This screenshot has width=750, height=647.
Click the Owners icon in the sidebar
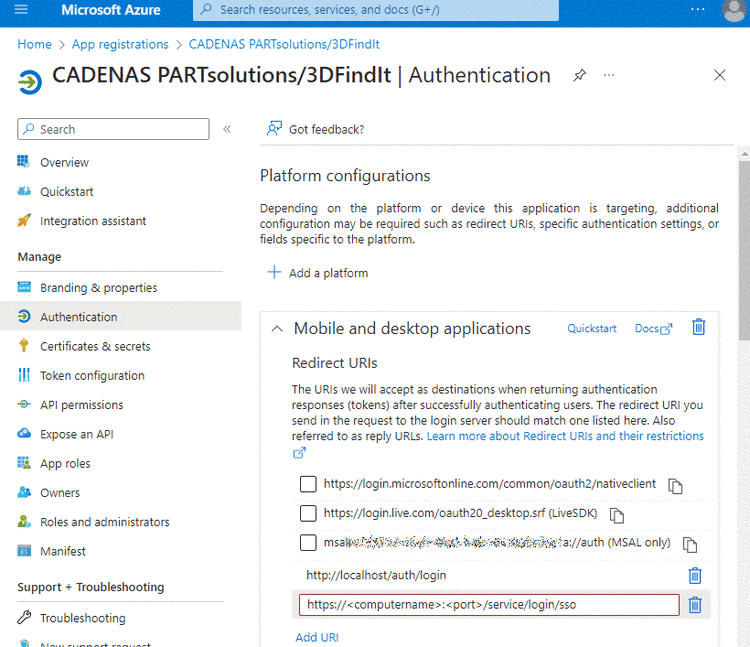pos(24,492)
